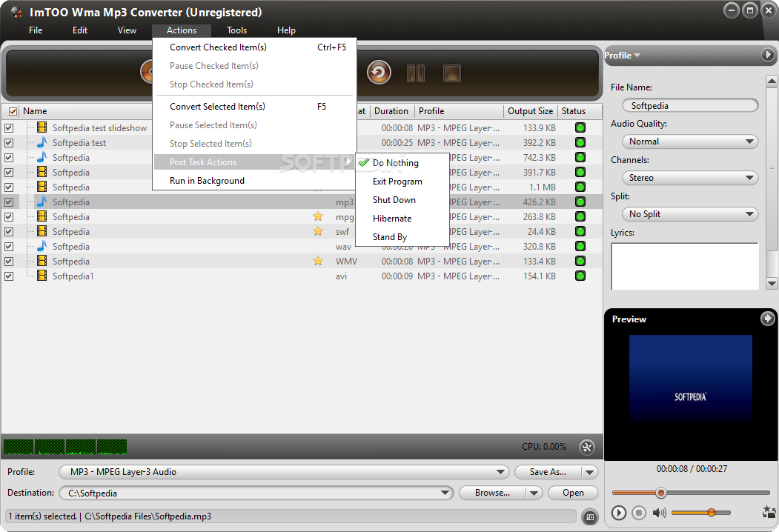This screenshot has width=779, height=532.
Task: Uncheck the Softpedia test checkbox
Action: point(9,143)
